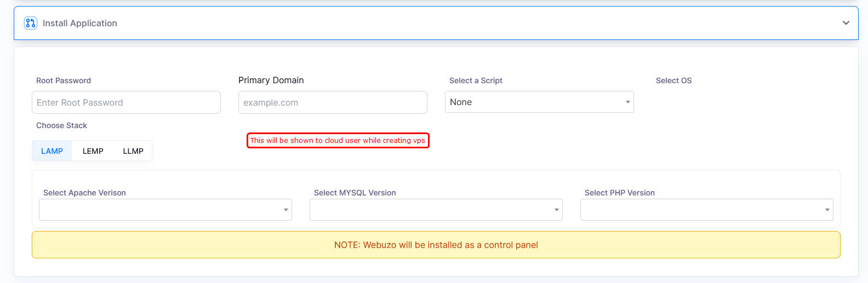Click the Choose Stack label
The width and height of the screenshot is (868, 283).
pos(61,125)
